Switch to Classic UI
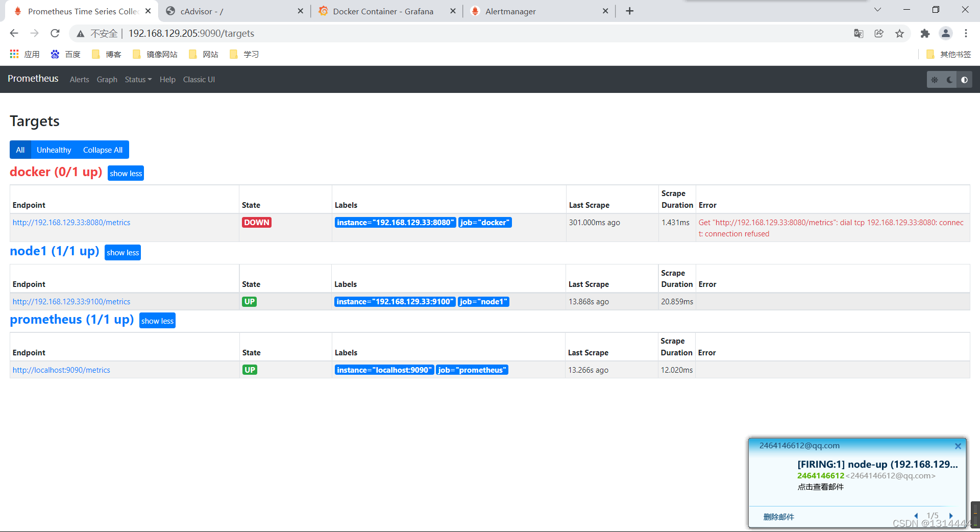 (x=199, y=80)
